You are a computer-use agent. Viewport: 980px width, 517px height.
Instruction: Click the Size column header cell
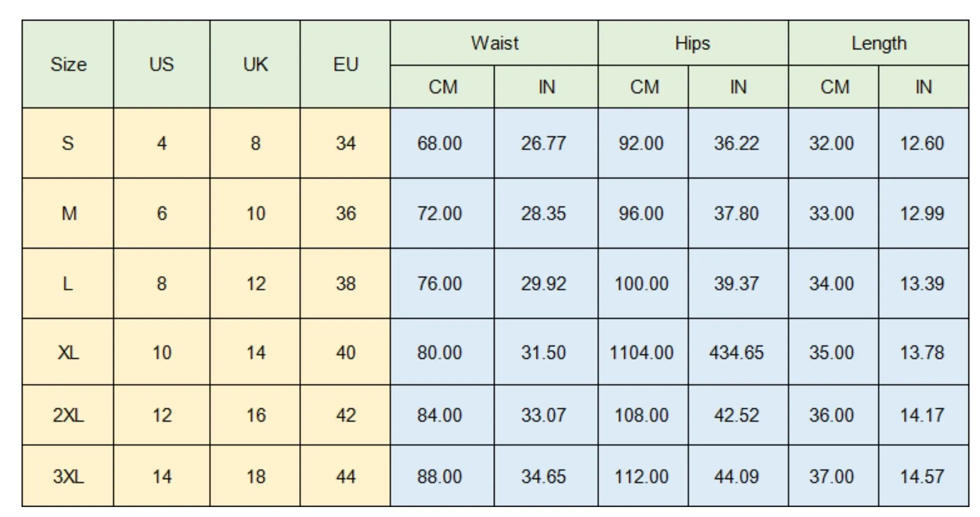click(68, 64)
